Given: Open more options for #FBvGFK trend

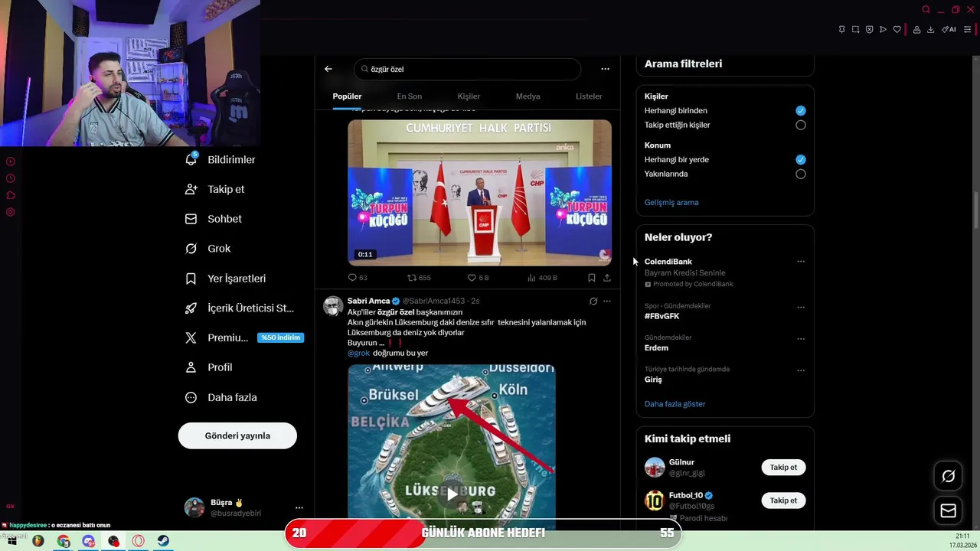Looking at the screenshot, I should tap(801, 308).
